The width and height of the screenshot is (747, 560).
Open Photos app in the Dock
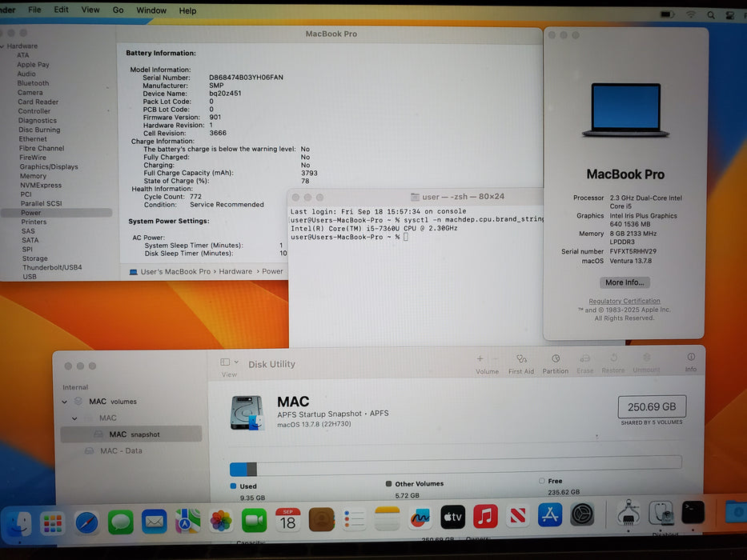point(221,521)
